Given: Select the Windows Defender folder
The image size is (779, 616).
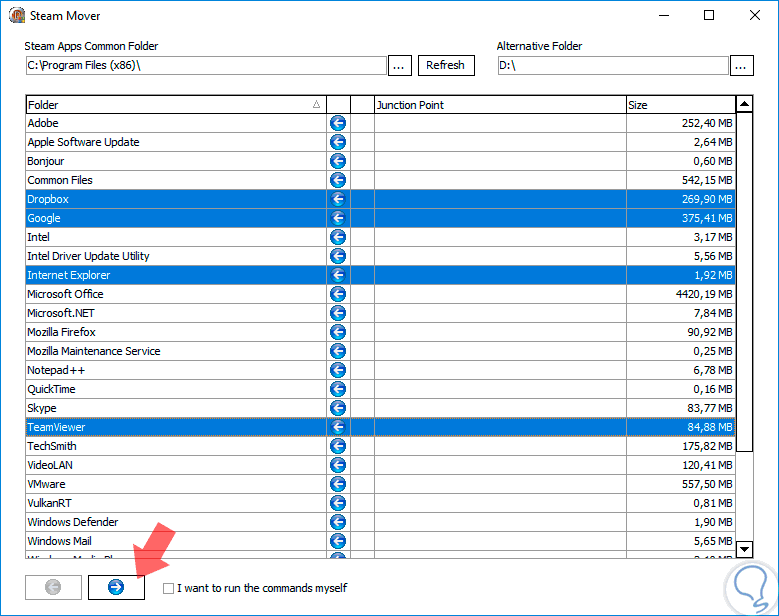Looking at the screenshot, I should [x=381, y=522].
